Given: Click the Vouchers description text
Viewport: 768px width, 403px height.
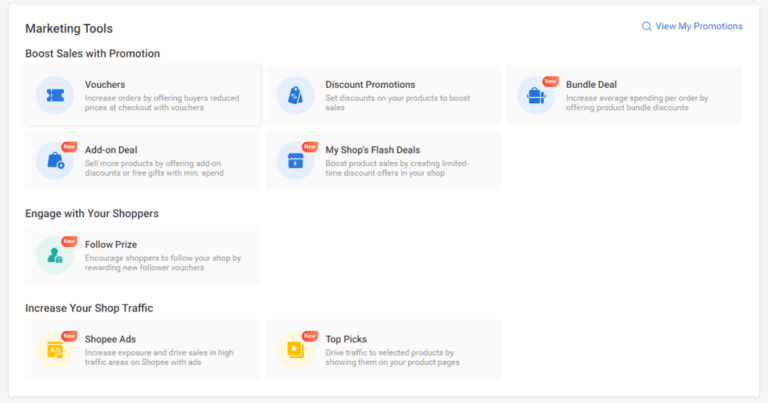Looking at the screenshot, I should pyautogui.click(x=158, y=102).
